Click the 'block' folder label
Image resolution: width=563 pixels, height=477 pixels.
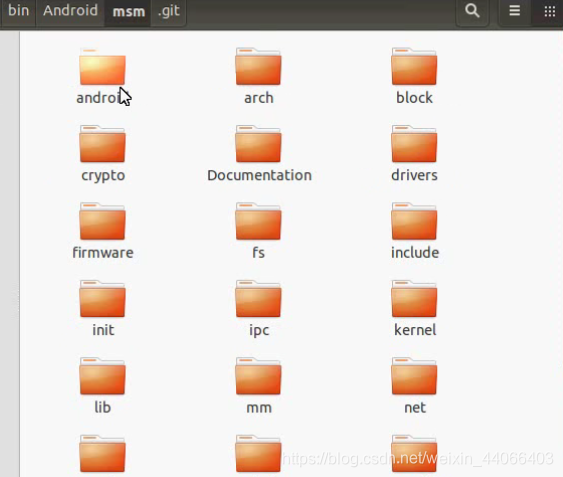pyautogui.click(x=414, y=98)
